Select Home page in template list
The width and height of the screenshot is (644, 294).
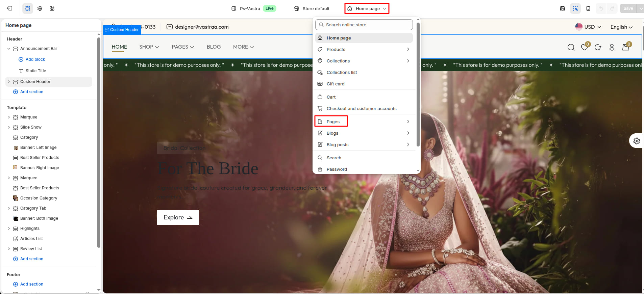click(364, 38)
